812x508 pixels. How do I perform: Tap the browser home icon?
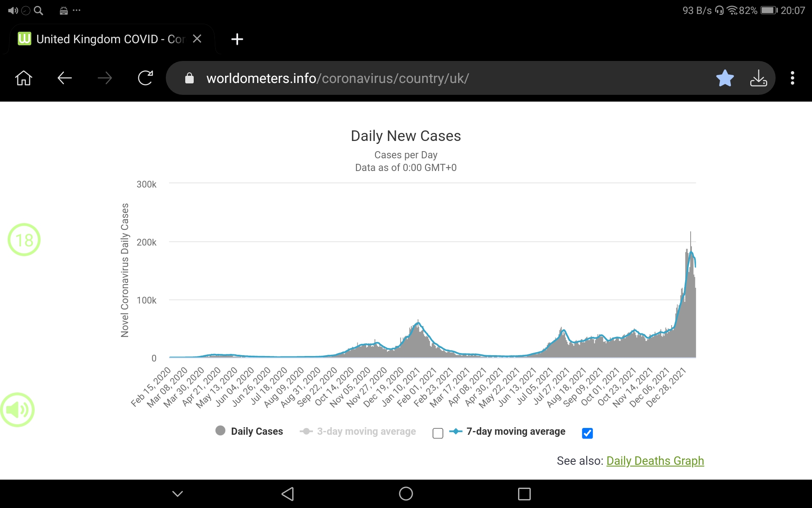click(x=24, y=78)
